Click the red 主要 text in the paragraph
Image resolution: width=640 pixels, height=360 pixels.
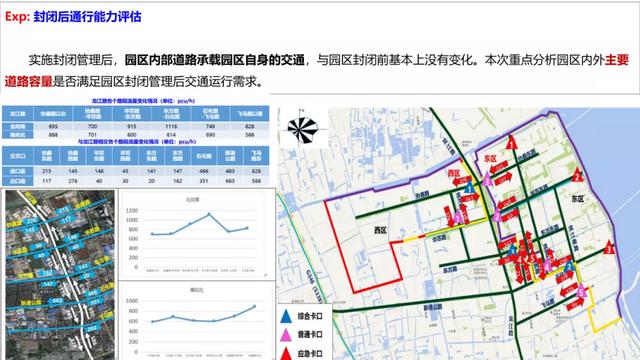click(617, 60)
